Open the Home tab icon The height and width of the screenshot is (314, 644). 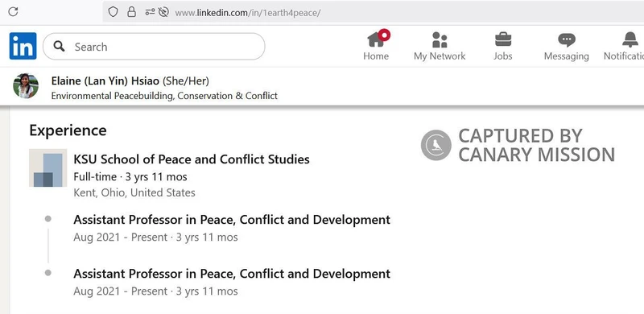[x=376, y=40]
